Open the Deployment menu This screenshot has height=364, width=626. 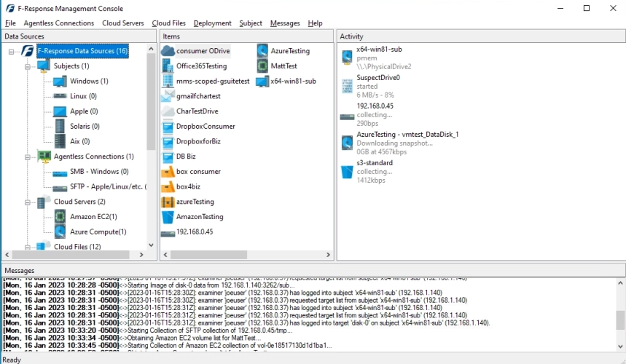click(x=212, y=23)
